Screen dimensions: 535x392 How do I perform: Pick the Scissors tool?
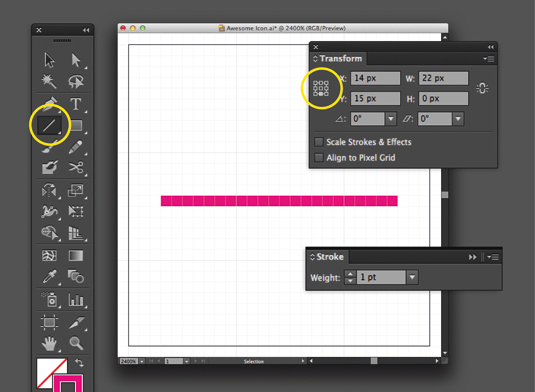coord(76,167)
